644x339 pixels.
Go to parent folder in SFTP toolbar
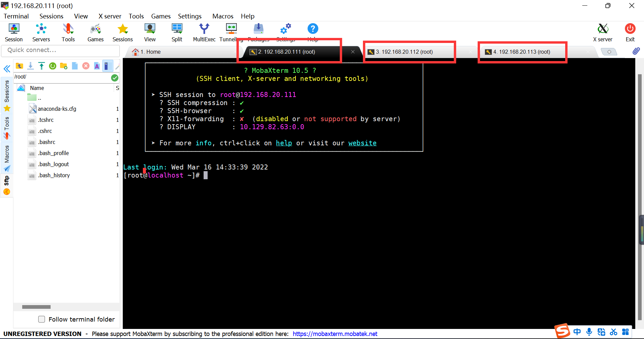[x=19, y=66]
